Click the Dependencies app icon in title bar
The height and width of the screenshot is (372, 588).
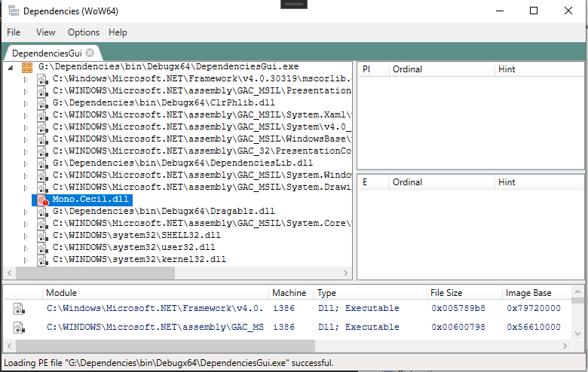click(x=14, y=11)
